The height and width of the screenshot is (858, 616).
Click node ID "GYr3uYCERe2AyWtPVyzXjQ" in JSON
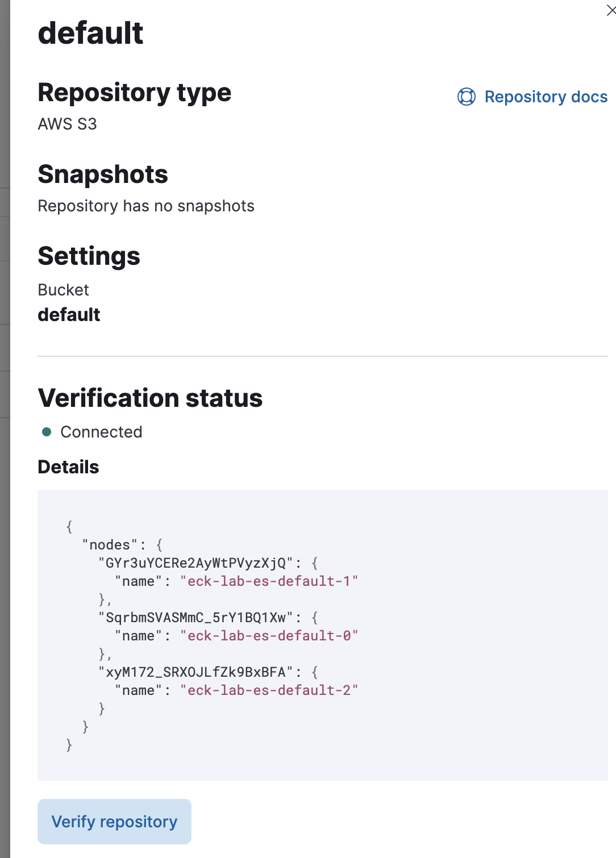point(195,563)
